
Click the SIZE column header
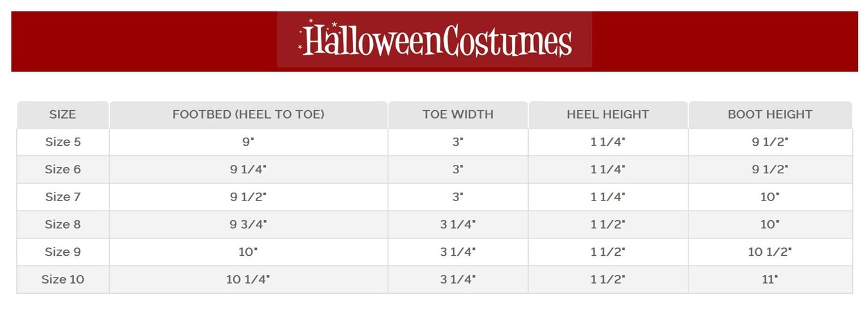pyautogui.click(x=63, y=114)
